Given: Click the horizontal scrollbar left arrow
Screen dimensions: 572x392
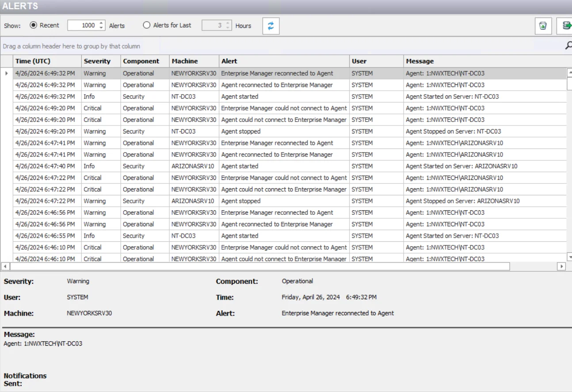Looking at the screenshot, I should click(5, 266).
